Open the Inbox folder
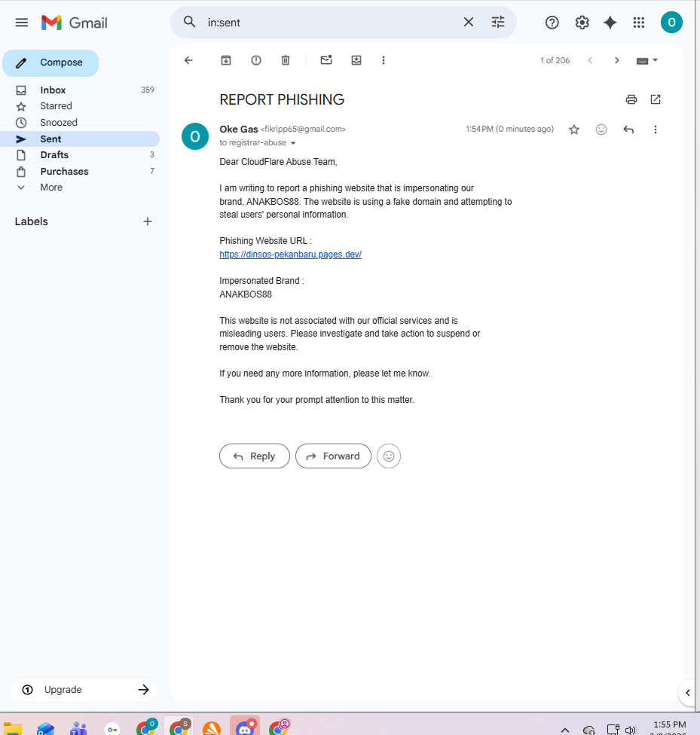Screen dimensions: 700x735 (x=80, y=90)
